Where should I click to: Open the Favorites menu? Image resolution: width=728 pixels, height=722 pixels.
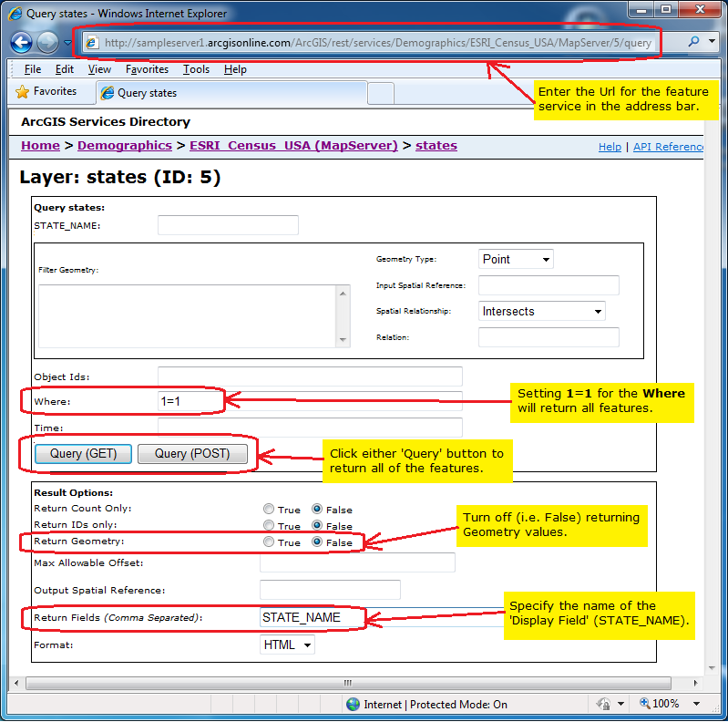[x=147, y=69]
